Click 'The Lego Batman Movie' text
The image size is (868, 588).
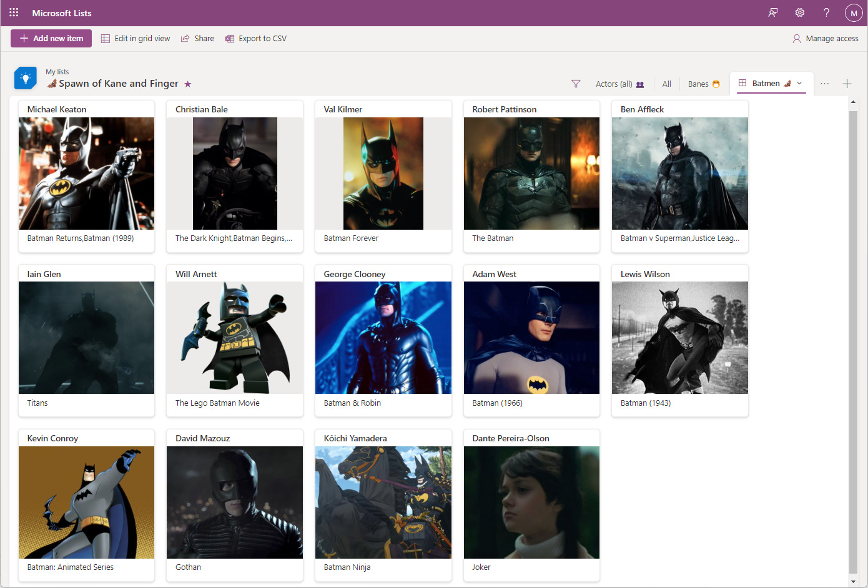tap(217, 403)
